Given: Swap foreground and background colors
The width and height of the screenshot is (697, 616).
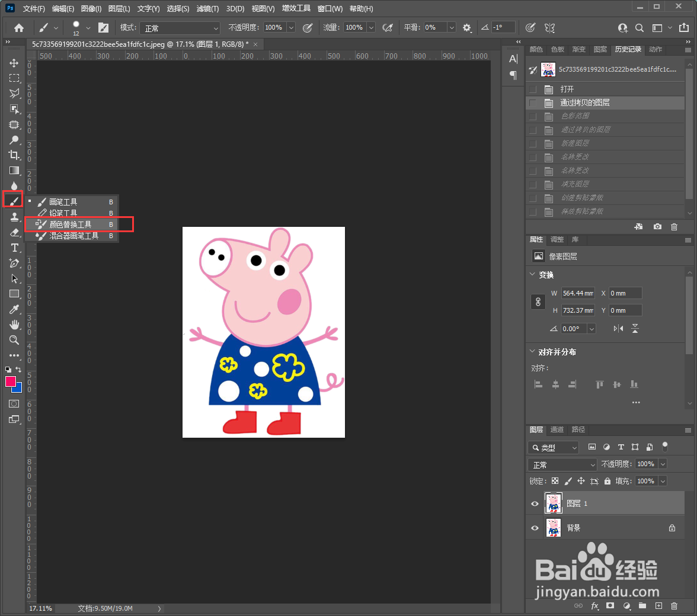Looking at the screenshot, I should click(x=18, y=370).
